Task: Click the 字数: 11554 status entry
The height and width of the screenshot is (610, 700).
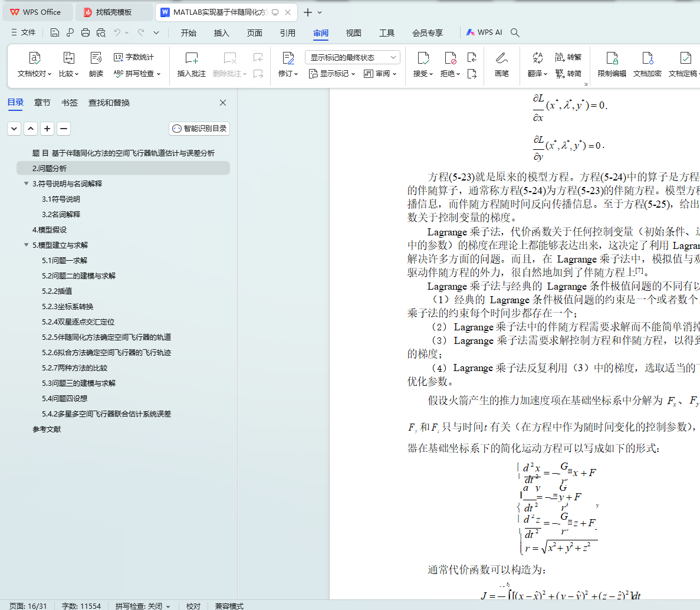Action: click(81, 605)
